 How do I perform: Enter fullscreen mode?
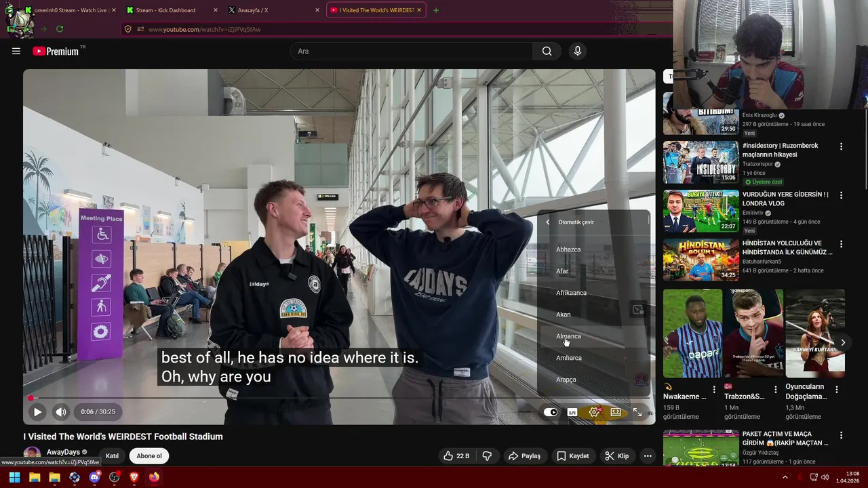point(637,411)
